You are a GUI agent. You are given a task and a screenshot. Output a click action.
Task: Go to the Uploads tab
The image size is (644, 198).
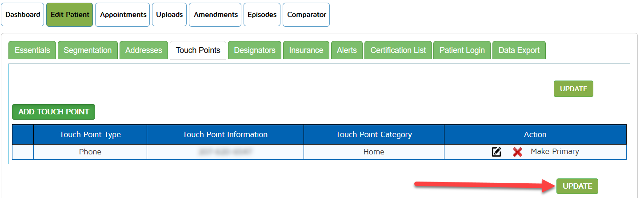click(x=169, y=15)
